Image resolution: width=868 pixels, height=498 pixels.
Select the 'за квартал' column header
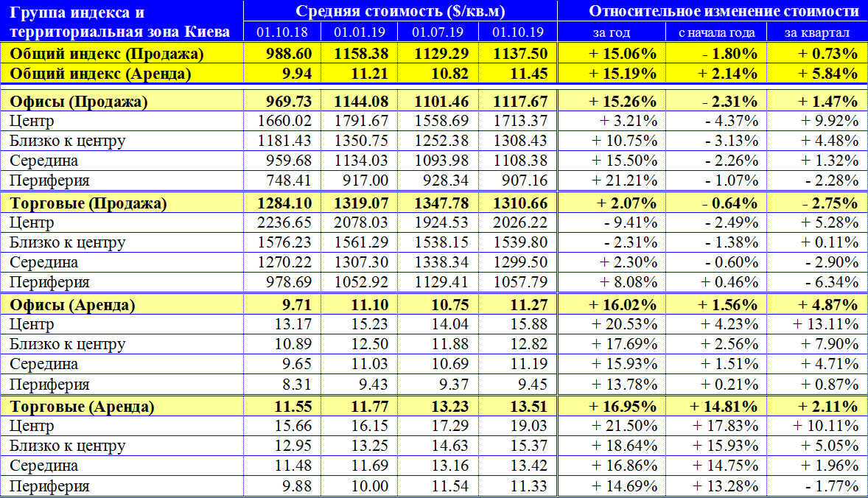[x=817, y=32]
